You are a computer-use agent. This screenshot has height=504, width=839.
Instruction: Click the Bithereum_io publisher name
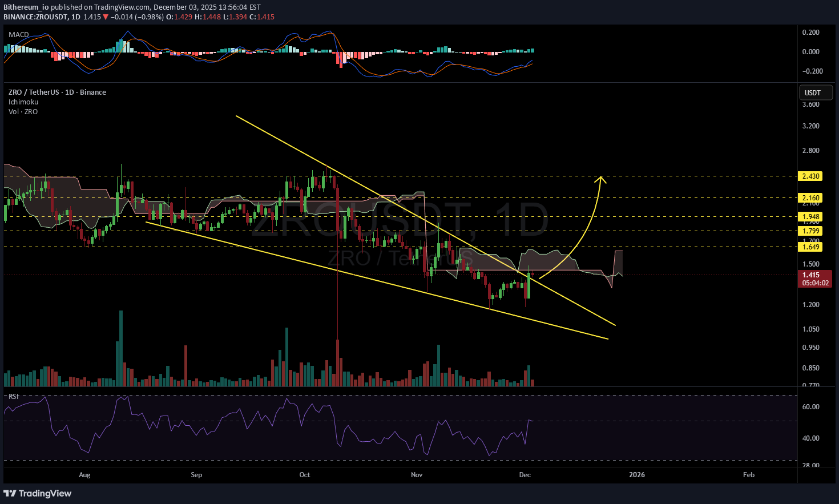pyautogui.click(x=26, y=7)
